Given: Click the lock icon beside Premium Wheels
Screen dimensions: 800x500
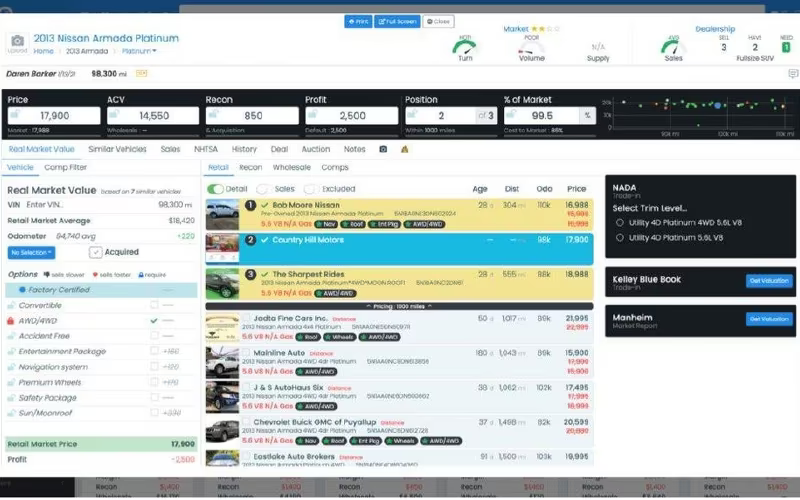Looking at the screenshot, I should tap(11, 382).
